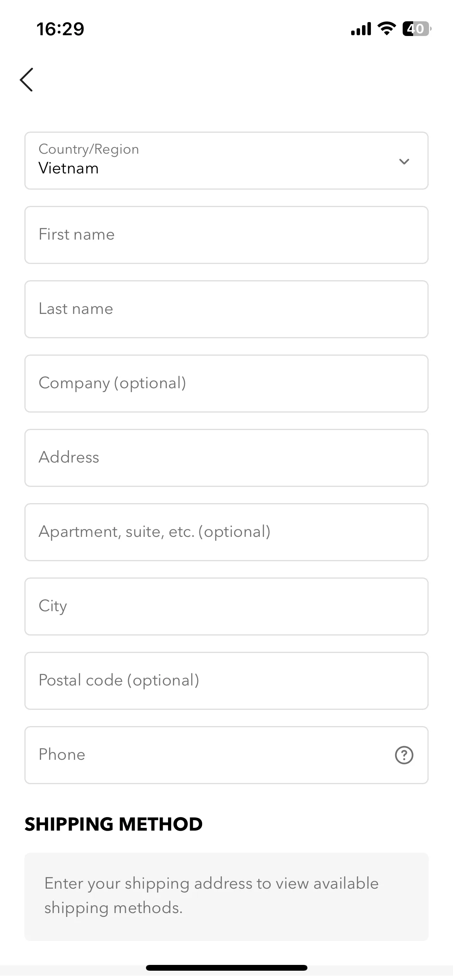
Task: Tap the cellular signal bars icon
Action: pos(361,29)
